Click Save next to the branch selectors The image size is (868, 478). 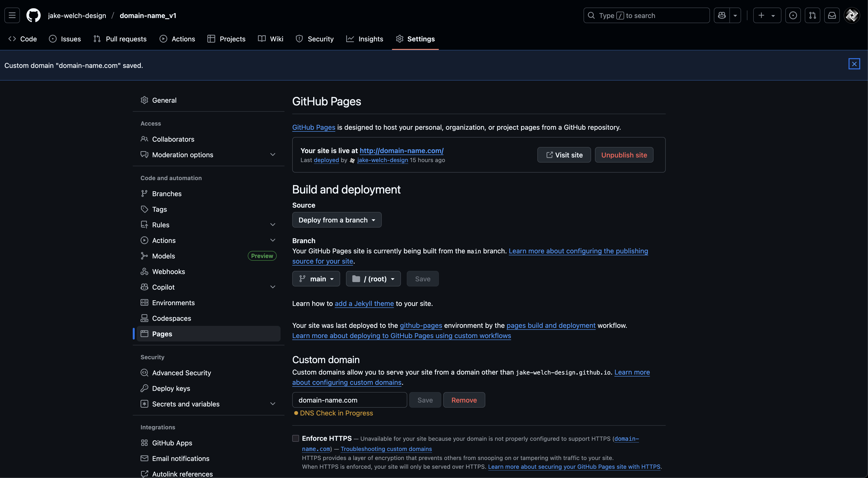click(x=423, y=279)
